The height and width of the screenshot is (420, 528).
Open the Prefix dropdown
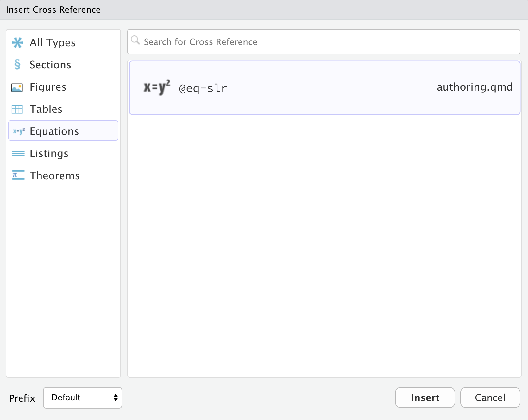point(82,398)
